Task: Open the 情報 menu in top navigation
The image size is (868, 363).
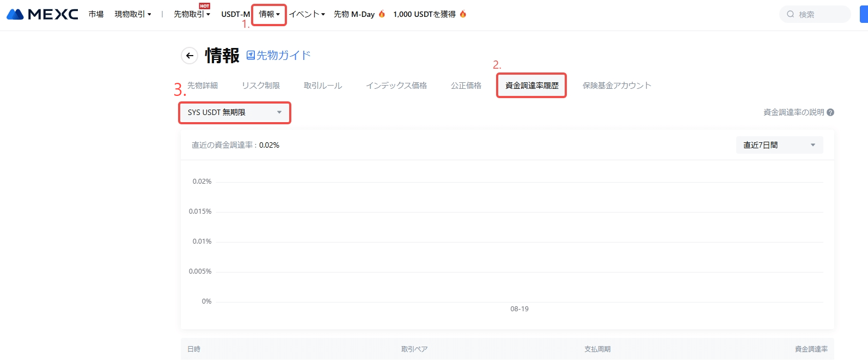Action: coord(269,14)
